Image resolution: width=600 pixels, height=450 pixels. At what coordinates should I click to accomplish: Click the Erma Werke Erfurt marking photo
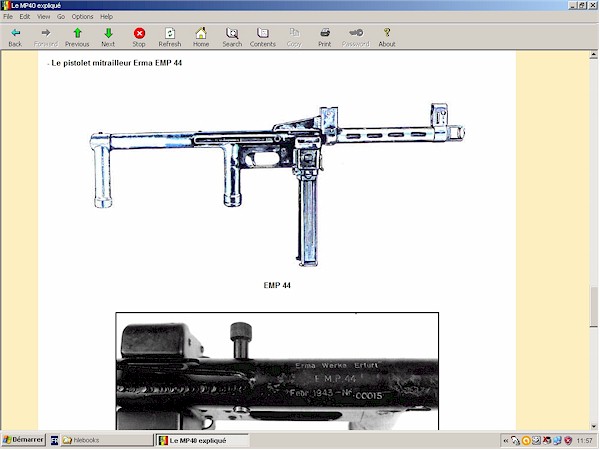tap(277, 371)
